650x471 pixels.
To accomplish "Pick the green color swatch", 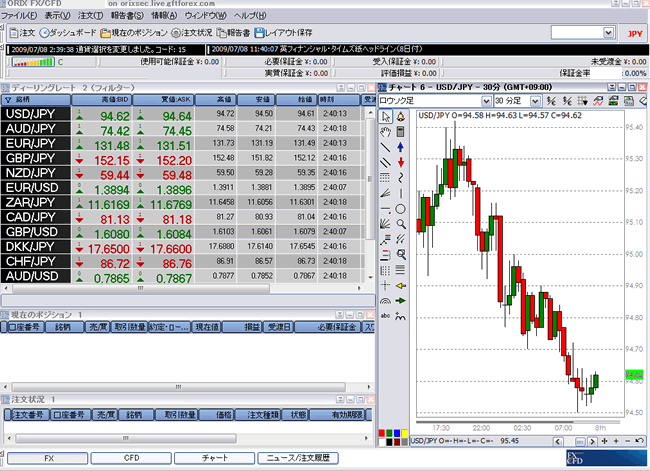I will (x=389, y=433).
